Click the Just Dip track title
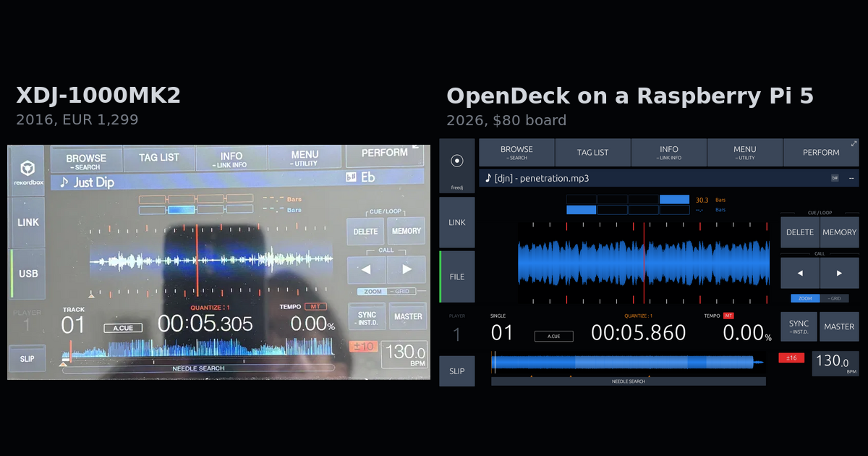 [94, 182]
